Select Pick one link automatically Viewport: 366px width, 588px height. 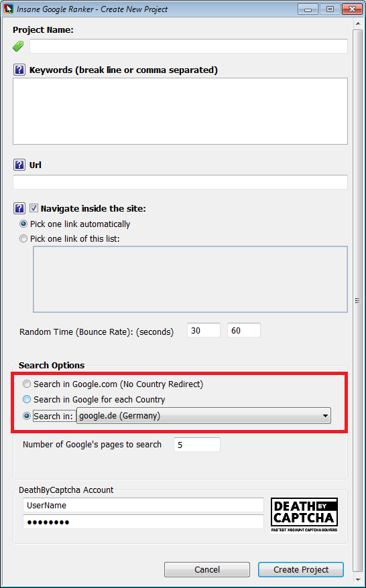pyautogui.click(x=23, y=224)
